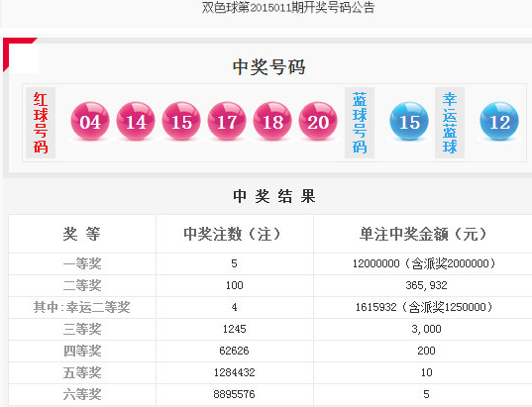
Task: Select the red ball numbered 18
Action: pos(272,121)
